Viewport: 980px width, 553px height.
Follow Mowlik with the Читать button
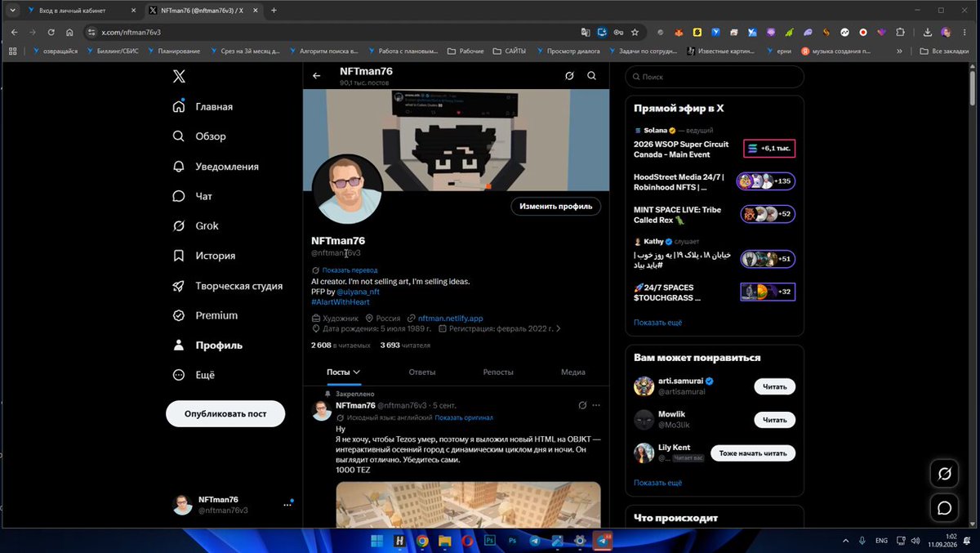(774, 420)
